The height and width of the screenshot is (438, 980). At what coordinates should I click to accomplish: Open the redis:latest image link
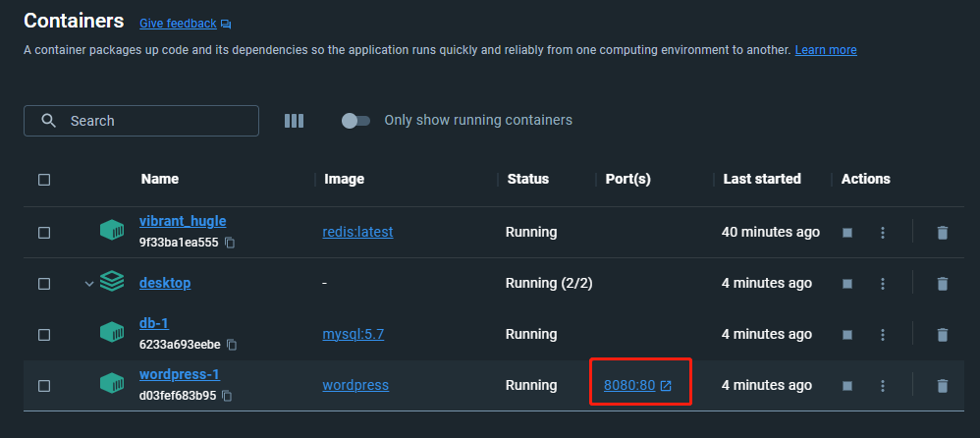[x=357, y=232]
